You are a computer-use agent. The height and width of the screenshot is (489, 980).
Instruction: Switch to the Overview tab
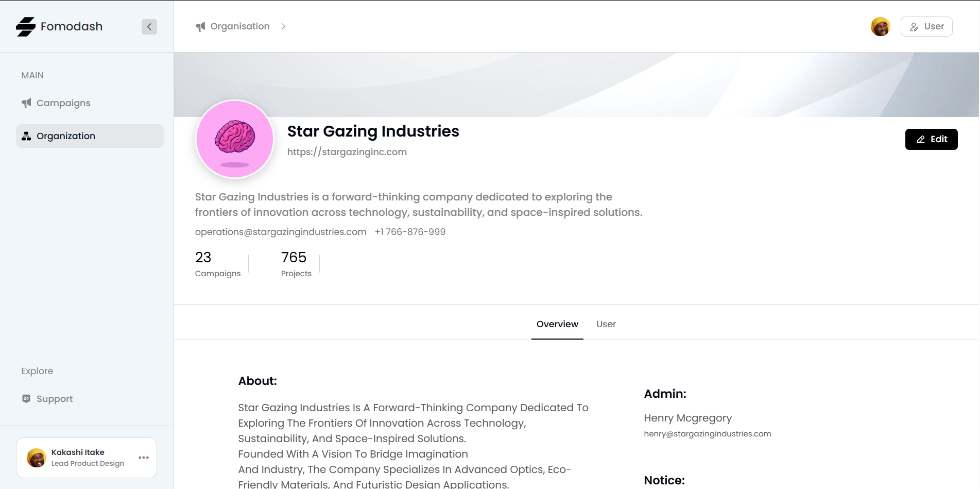coord(557,324)
